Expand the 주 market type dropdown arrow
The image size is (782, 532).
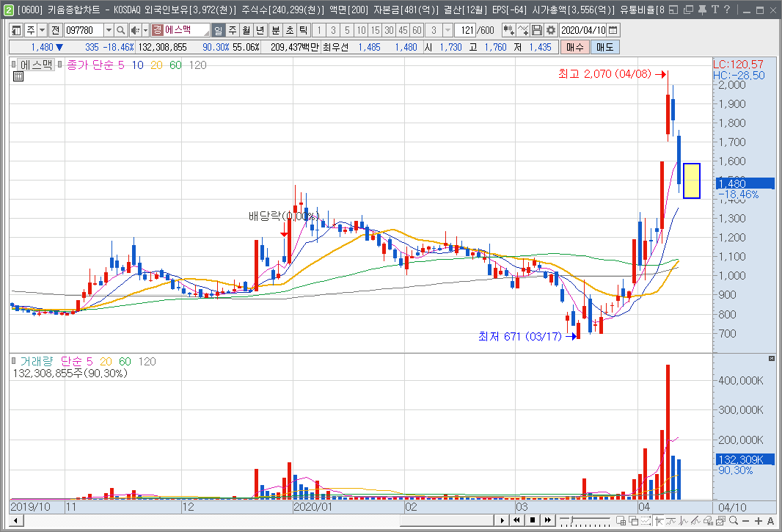click(43, 30)
